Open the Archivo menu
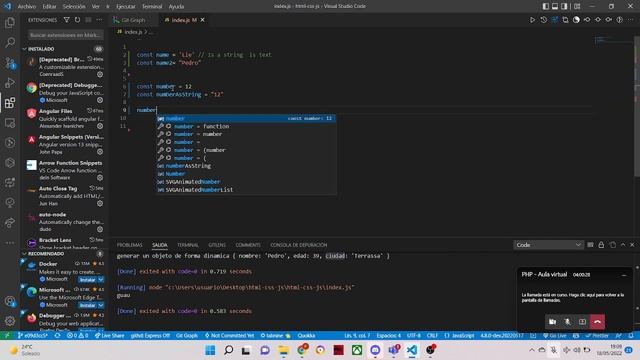640x360 pixels. click(27, 7)
